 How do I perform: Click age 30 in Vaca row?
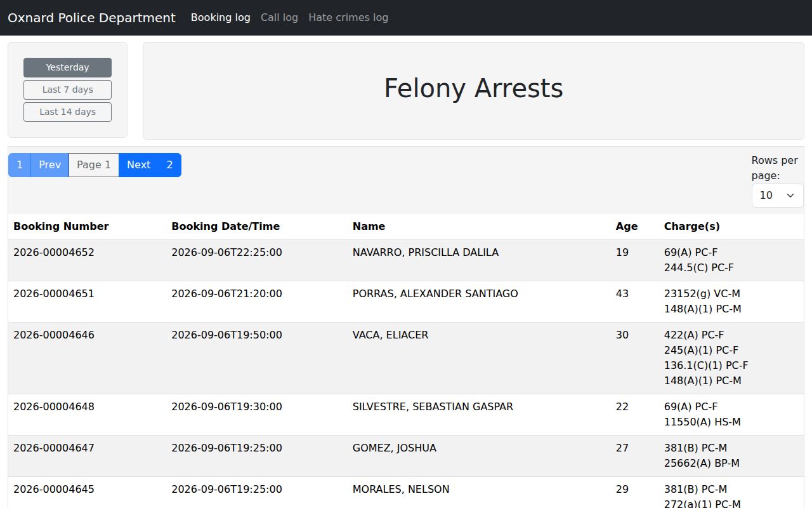tap(622, 335)
